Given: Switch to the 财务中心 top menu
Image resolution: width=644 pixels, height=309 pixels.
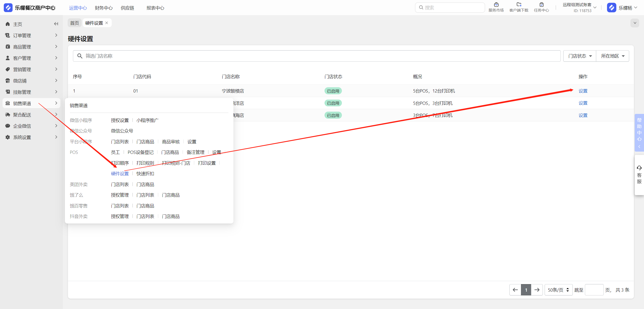Looking at the screenshot, I should point(104,8).
